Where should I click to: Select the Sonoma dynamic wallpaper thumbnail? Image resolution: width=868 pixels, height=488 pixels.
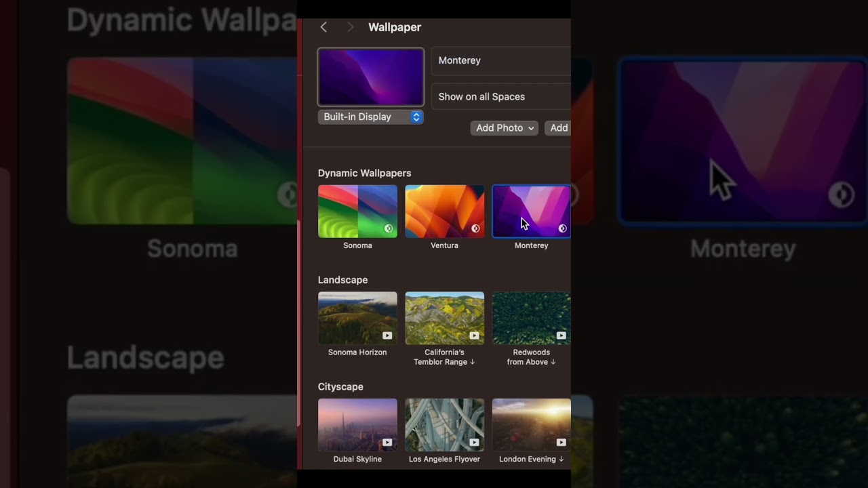coord(357,211)
